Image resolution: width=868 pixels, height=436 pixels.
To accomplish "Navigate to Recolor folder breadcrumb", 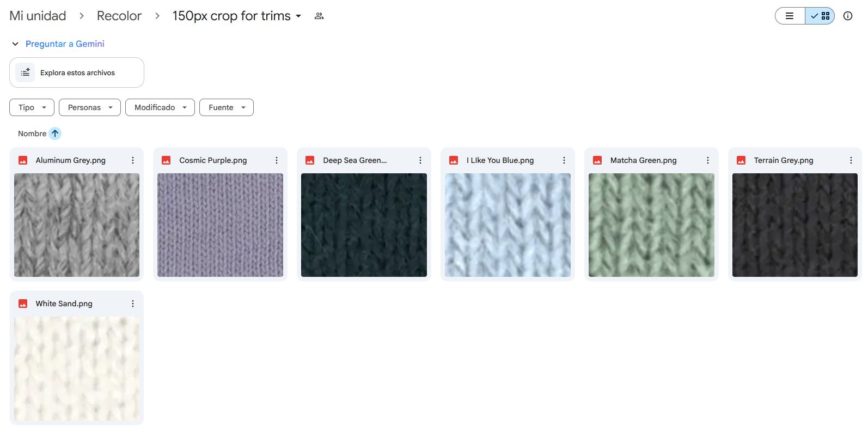I will 119,16.
